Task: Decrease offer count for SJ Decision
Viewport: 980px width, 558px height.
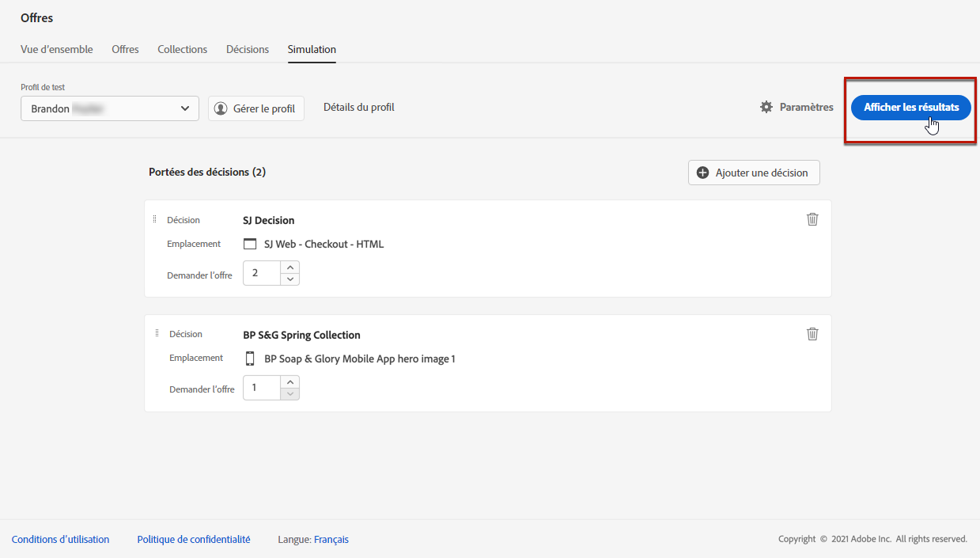Action: (290, 279)
